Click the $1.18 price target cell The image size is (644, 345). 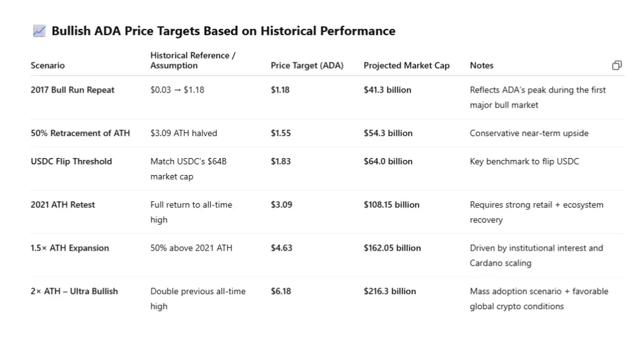[x=280, y=90]
